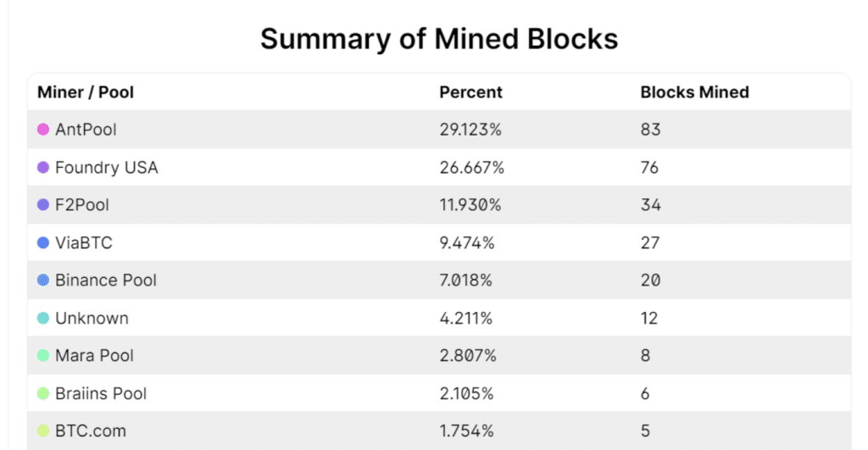
Task: Open the Foundry USA pool entry
Action: pos(106,168)
